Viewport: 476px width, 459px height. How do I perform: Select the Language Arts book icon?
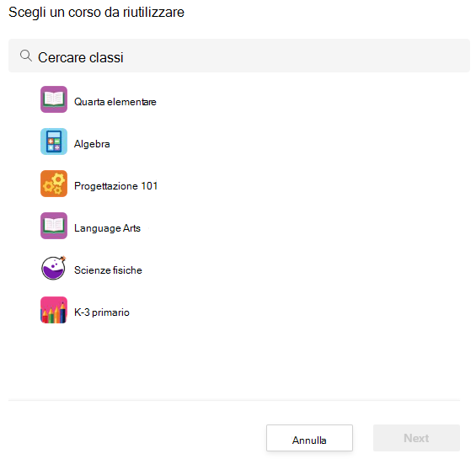[54, 226]
